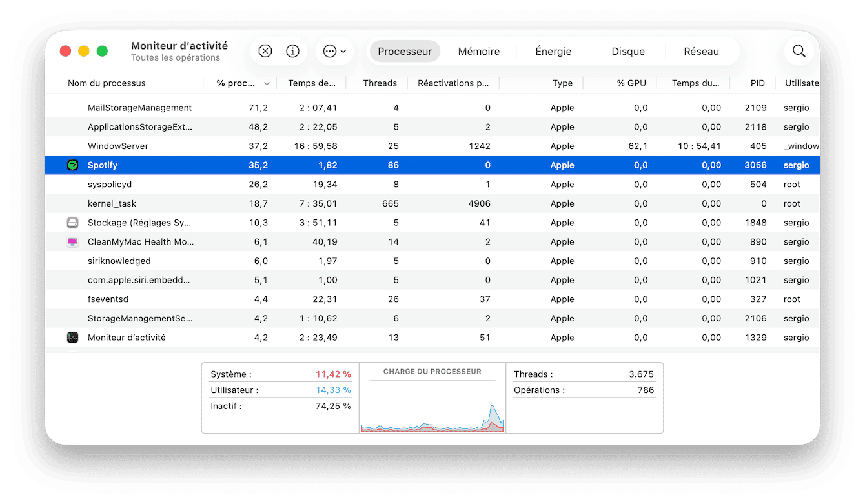Click the CleanMyMac Health Monitor icon

tap(73, 242)
